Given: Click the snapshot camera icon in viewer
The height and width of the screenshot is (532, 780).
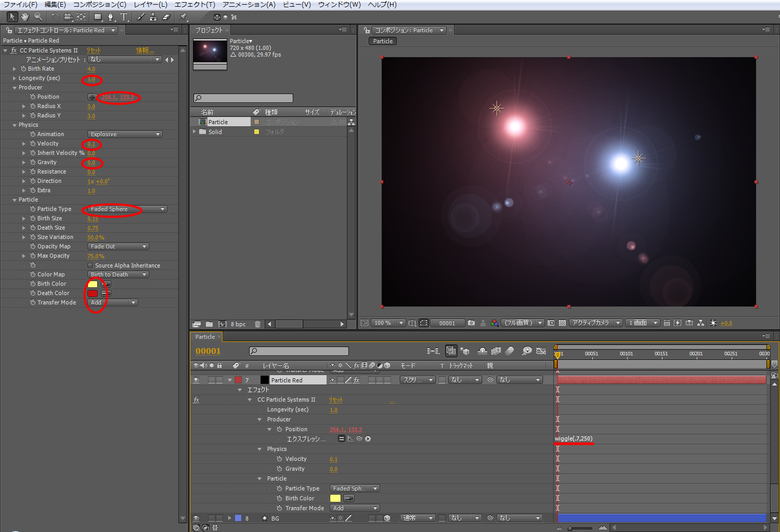Looking at the screenshot, I should (471, 323).
